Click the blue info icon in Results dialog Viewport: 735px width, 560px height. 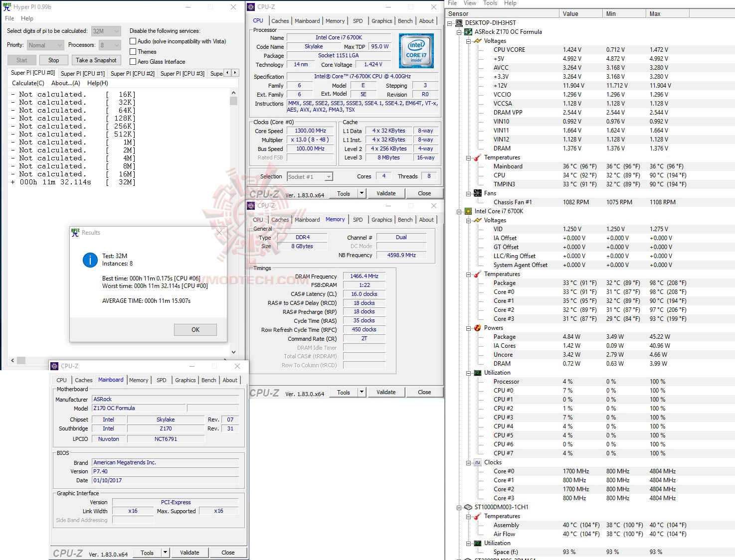(x=90, y=260)
